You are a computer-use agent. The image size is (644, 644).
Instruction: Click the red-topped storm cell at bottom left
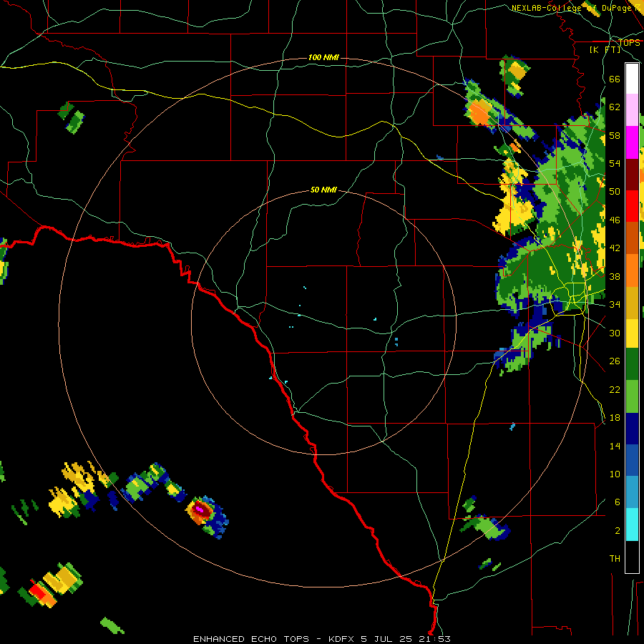tap(39, 592)
